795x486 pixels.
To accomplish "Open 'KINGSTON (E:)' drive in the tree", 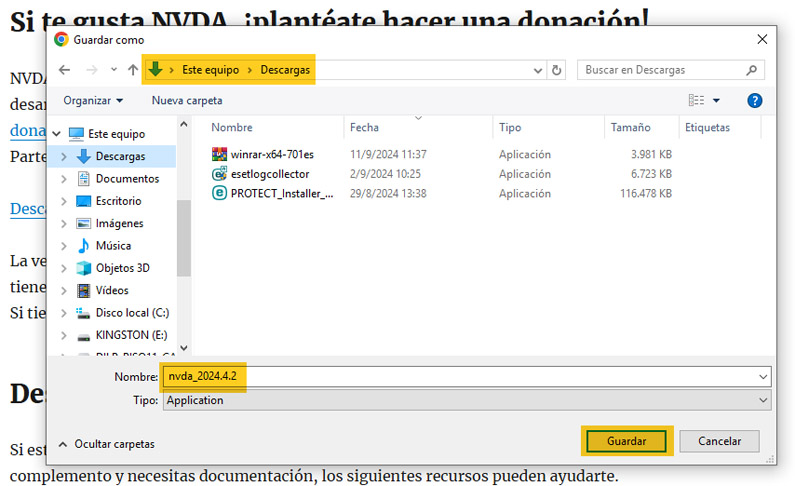I will pos(131,334).
